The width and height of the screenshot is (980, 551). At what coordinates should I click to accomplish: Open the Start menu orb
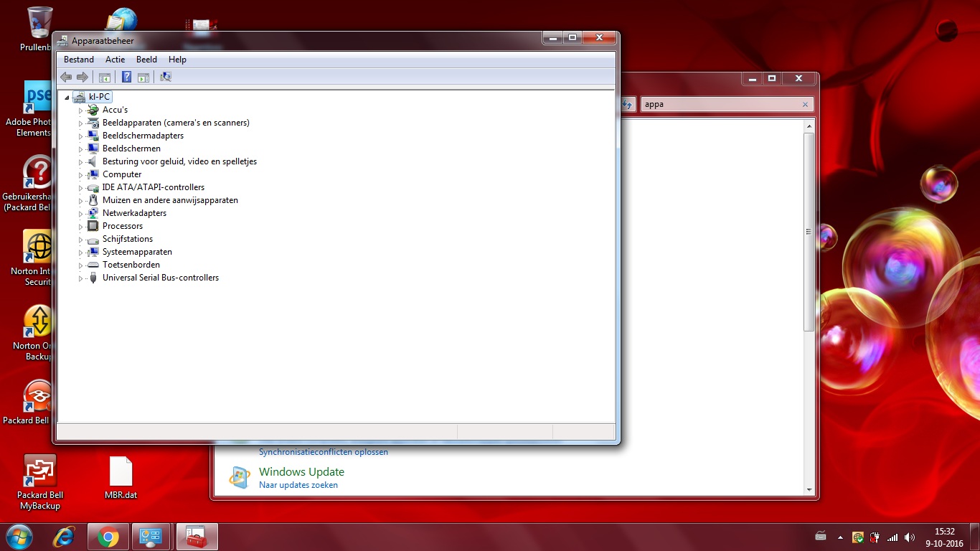(19, 536)
